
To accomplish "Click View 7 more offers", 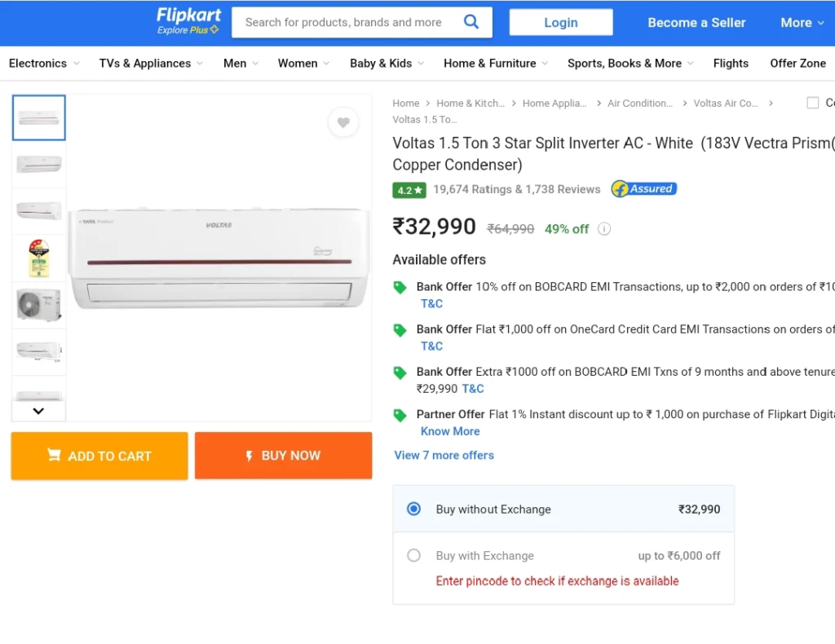I will click(444, 456).
